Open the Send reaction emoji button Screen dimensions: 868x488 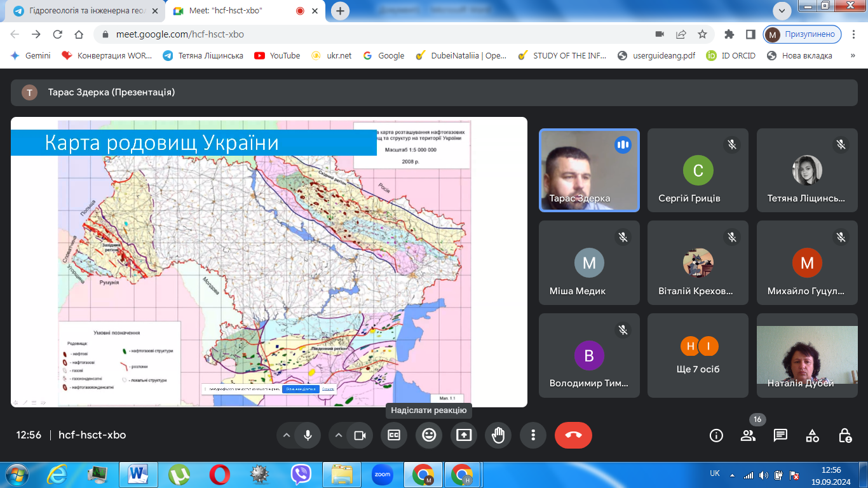click(429, 435)
